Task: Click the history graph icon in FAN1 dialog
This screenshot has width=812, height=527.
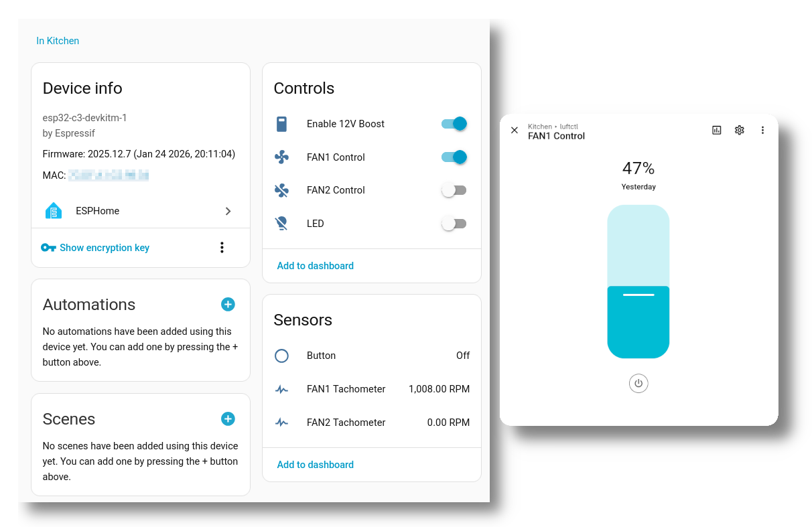Action: click(716, 131)
